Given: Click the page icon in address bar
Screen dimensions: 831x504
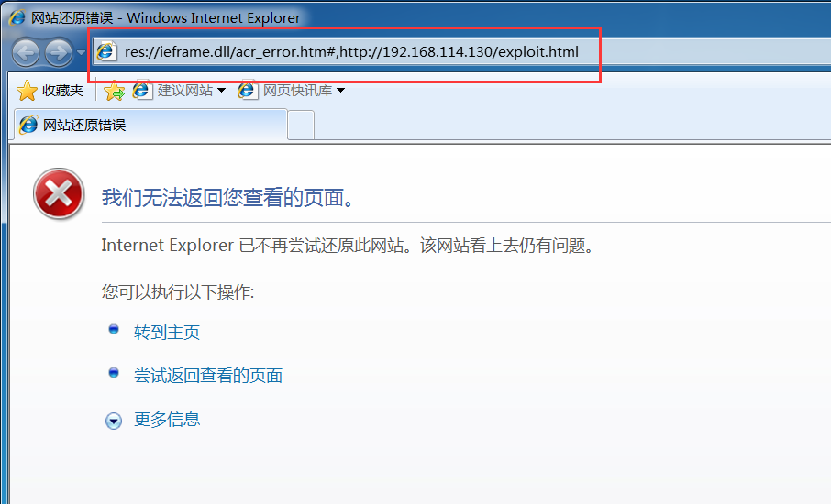Looking at the screenshot, I should [106, 52].
